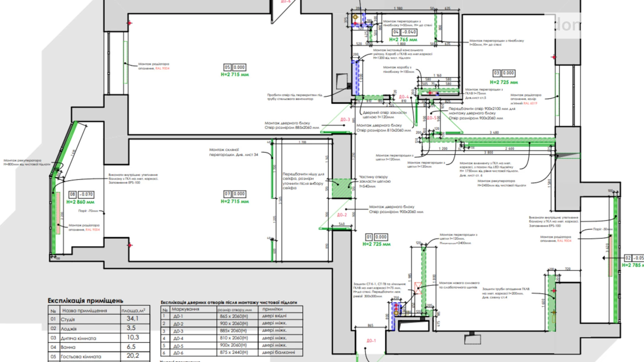Image resolution: width=644 pixels, height=362 pixels.
Task: Click the 'Монтаж інсталяції консольного унітазу' note
Action: [403, 54]
